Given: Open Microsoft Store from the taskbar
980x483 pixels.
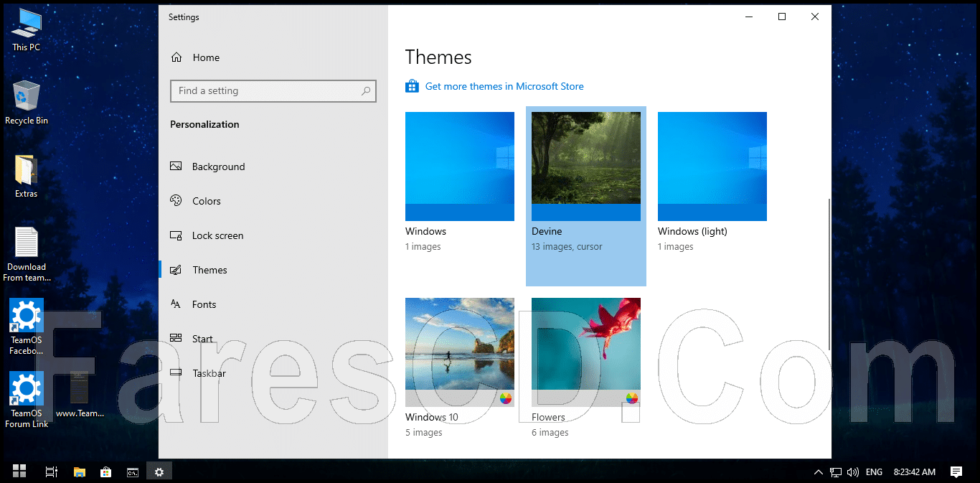Looking at the screenshot, I should (x=106, y=472).
